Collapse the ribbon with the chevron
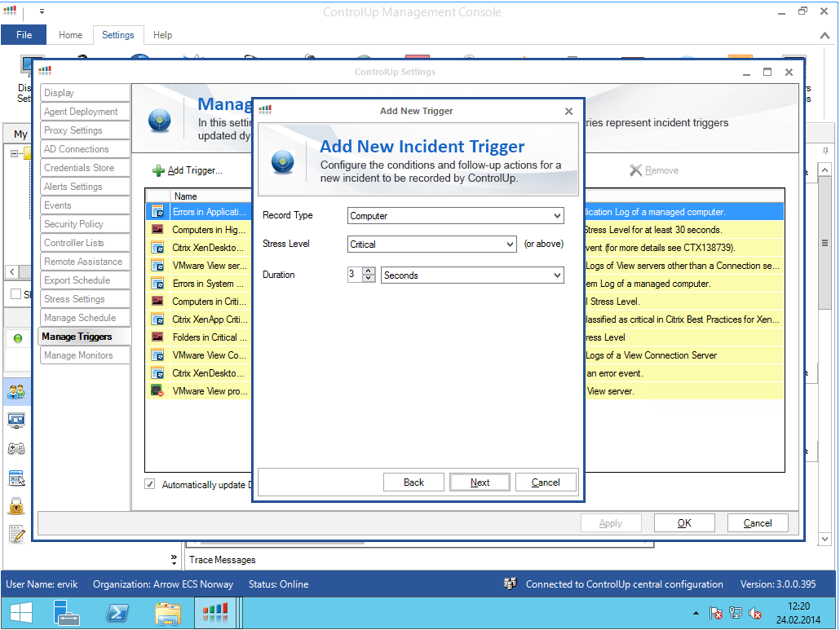The height and width of the screenshot is (630, 840). (x=825, y=35)
